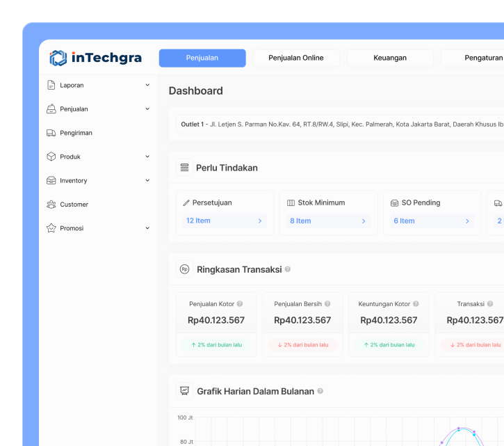Switch to the Penjualan Online tab

point(295,58)
